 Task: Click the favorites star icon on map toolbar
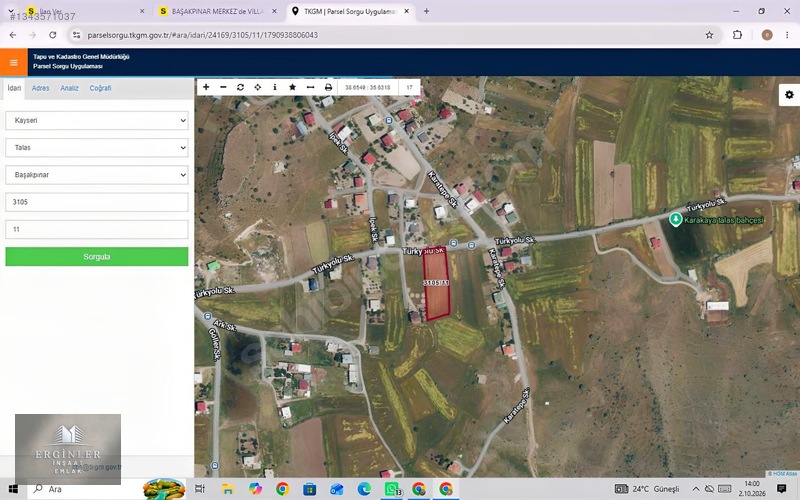[292, 87]
